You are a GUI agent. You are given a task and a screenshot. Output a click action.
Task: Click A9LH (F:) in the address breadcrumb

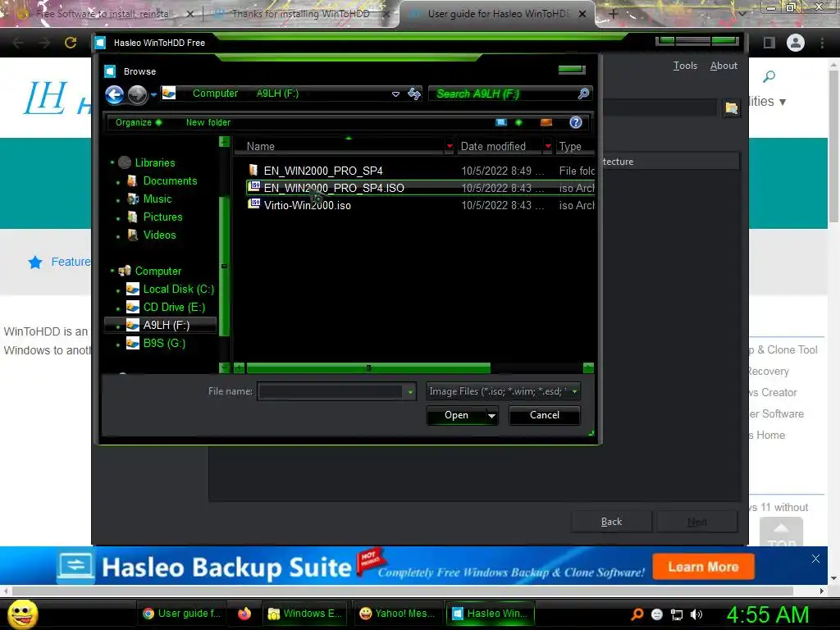click(x=277, y=94)
